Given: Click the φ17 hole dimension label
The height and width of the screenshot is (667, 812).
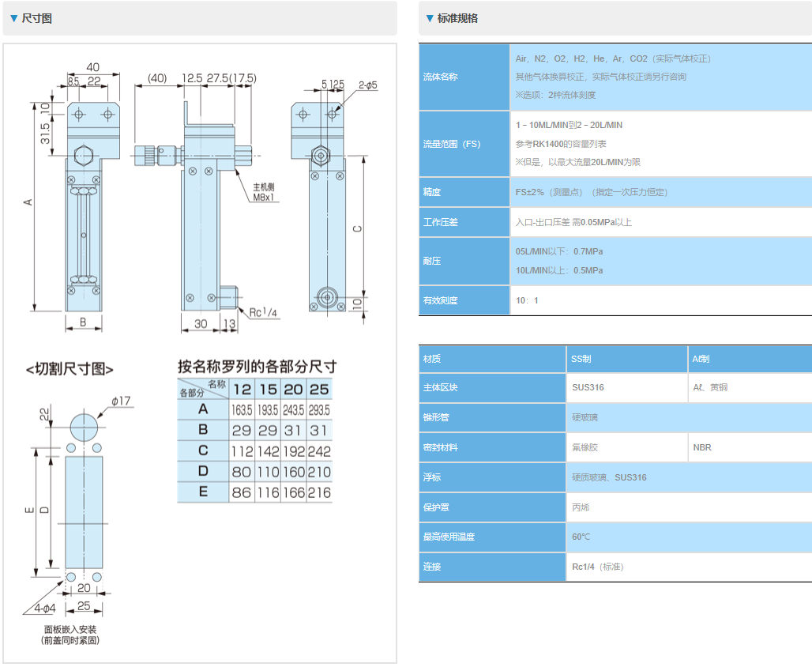Looking at the screenshot, I should click(x=121, y=401).
